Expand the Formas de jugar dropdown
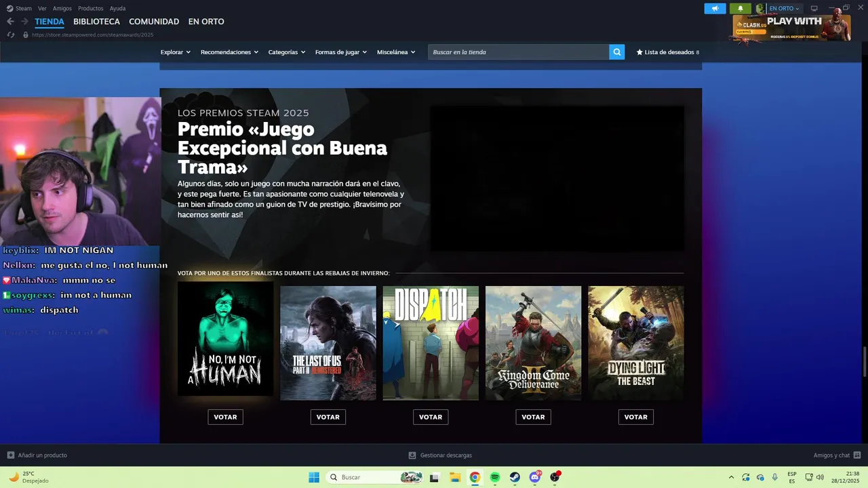868x488 pixels. pos(341,52)
